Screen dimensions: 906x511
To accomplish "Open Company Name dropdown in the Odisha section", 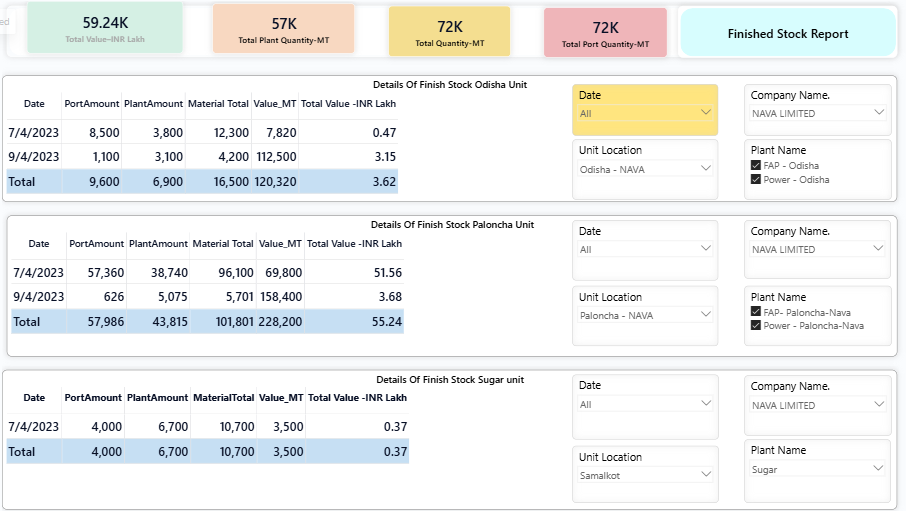I will click(877, 113).
